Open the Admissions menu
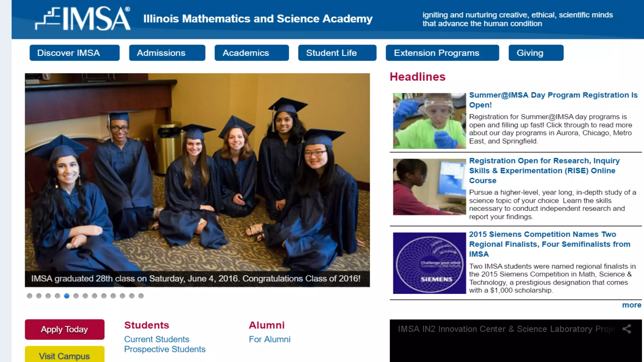Screen dimensions: 644x362 (167, 53)
